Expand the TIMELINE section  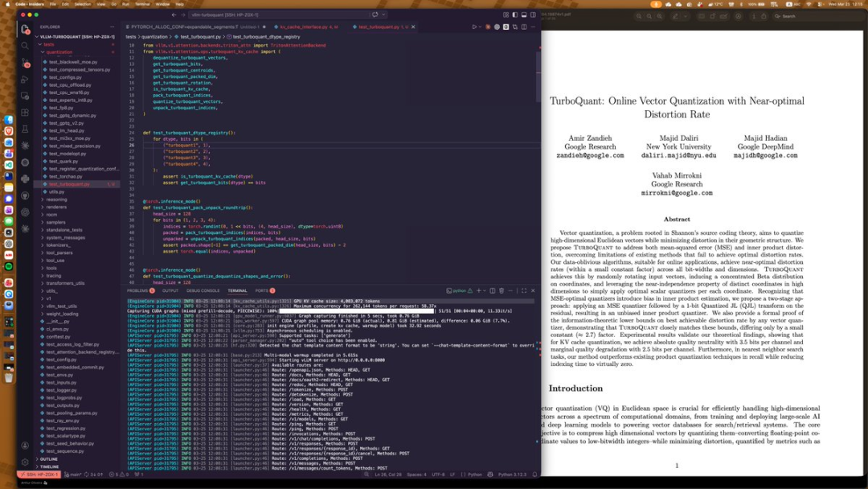[76, 466]
